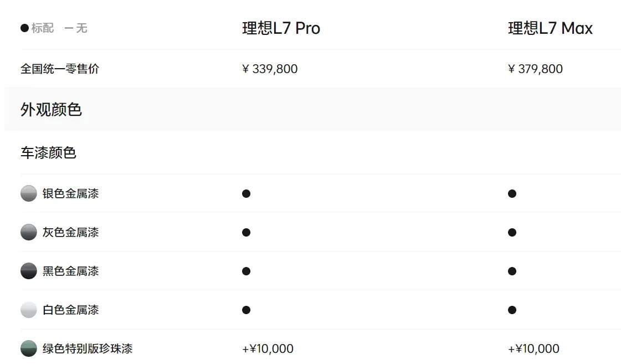Pick the white metallic paint swatch

pos(28,310)
